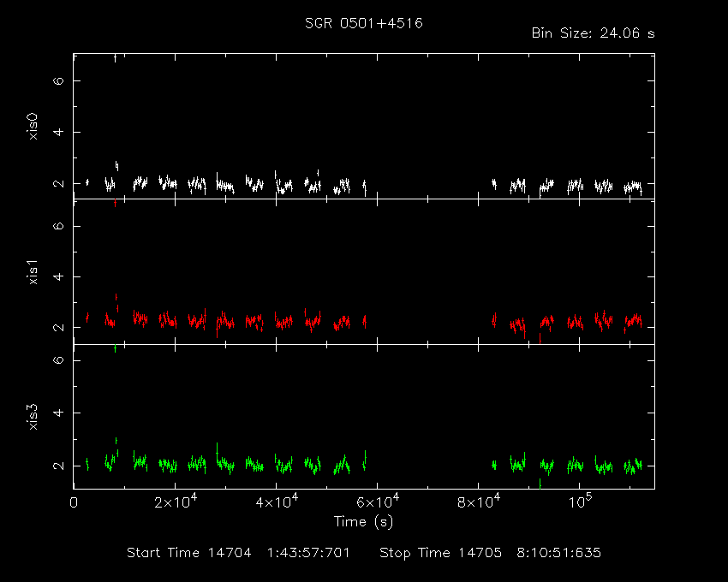Select the xis3 axis label
The height and width of the screenshot is (582, 728).
click(33, 417)
